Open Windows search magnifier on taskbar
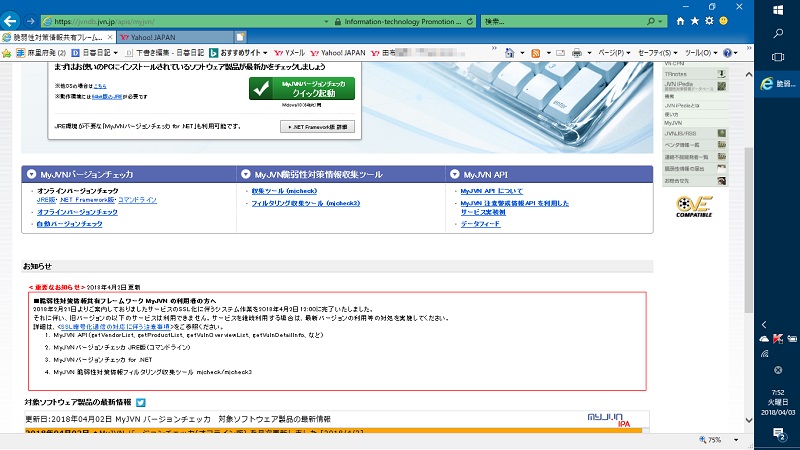Screen dimensions: 800x450 point(778,33)
